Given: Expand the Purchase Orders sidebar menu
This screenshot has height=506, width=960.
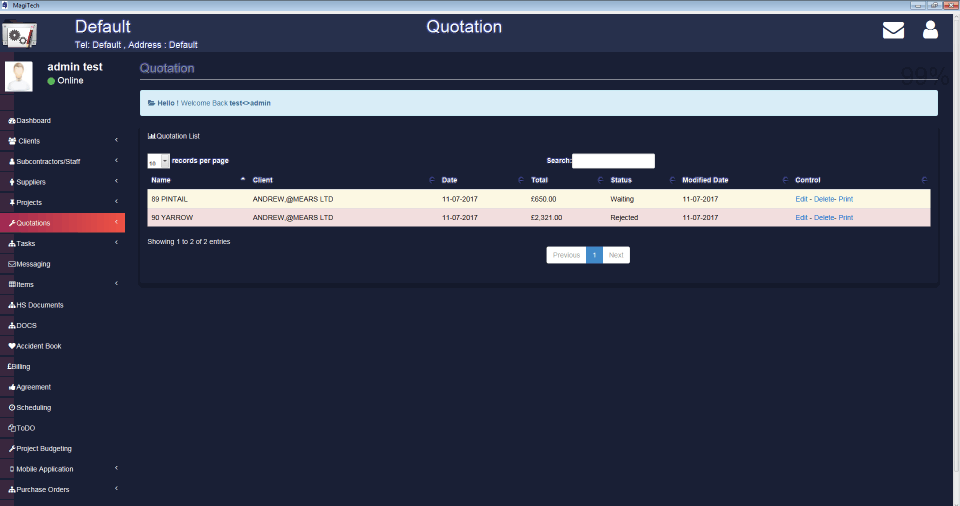Looking at the screenshot, I should point(60,489).
